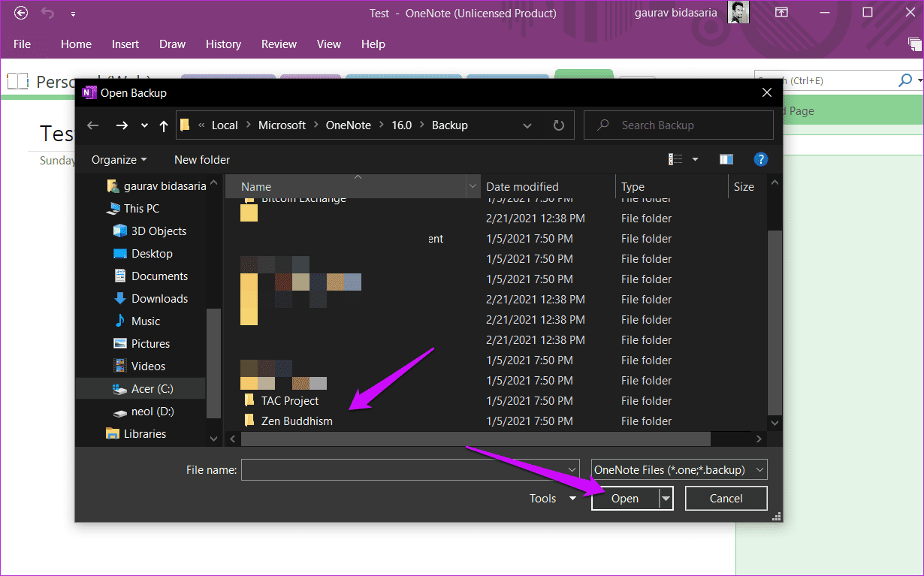Screen dimensions: 924x576
Task: Click the Open button
Action: click(625, 498)
